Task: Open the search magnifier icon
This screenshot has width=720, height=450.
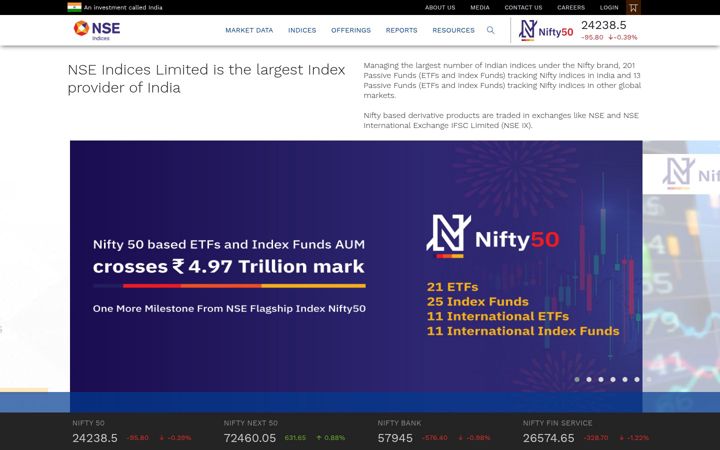Action: 490,30
